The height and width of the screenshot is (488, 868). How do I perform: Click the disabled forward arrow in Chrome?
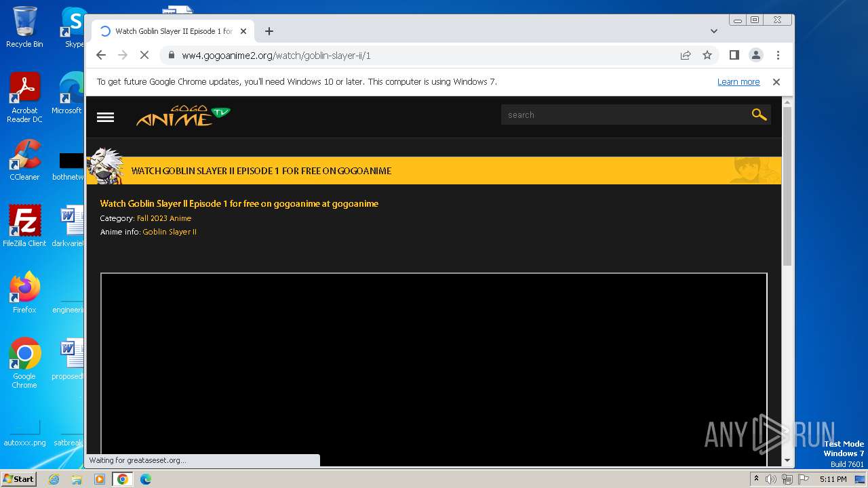[x=123, y=56]
